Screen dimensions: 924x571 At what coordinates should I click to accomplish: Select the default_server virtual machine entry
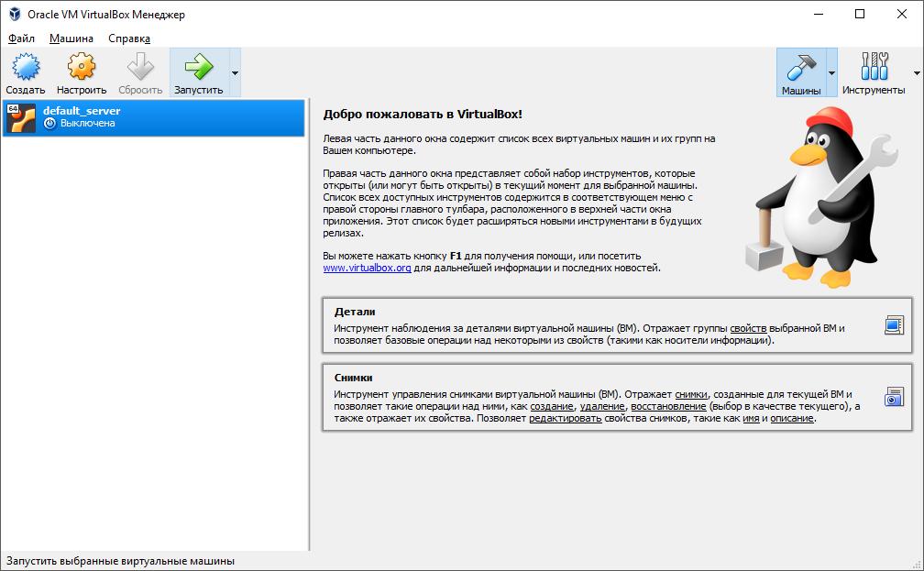[x=154, y=118]
